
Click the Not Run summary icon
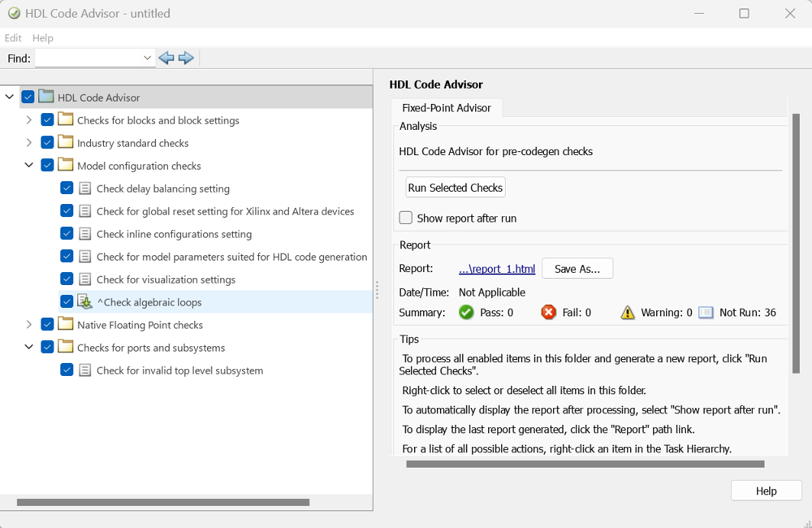click(x=705, y=313)
